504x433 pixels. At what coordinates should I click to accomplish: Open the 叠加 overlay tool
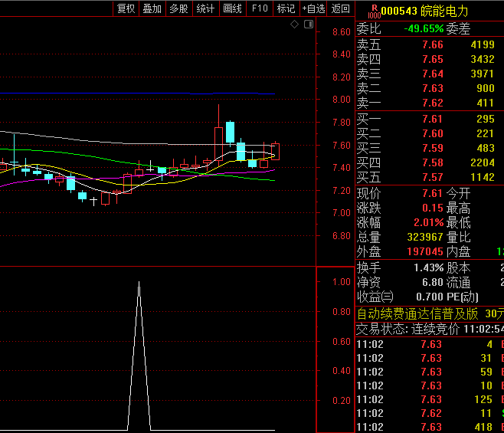pyautogui.click(x=152, y=8)
